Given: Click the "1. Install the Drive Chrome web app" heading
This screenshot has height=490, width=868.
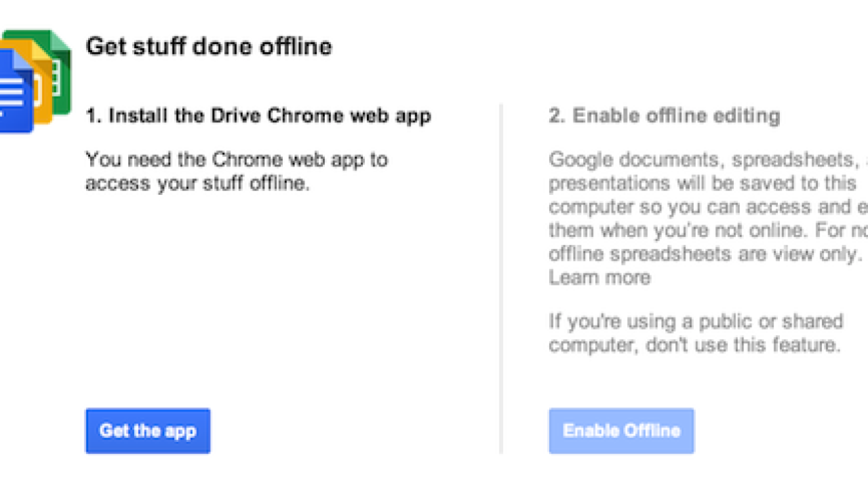Looking at the screenshot, I should pos(258,116).
